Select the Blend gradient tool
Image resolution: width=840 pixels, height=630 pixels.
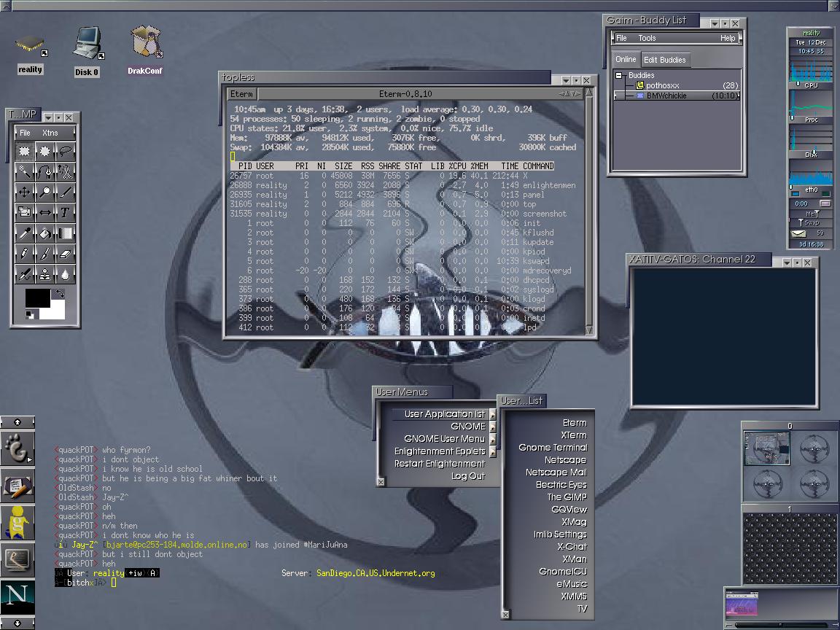click(x=66, y=233)
